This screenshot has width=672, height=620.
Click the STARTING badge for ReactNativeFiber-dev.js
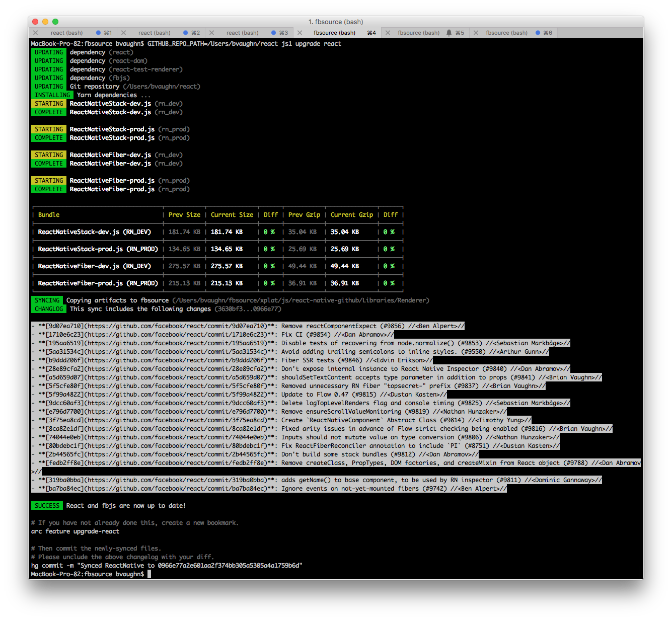tap(49, 155)
